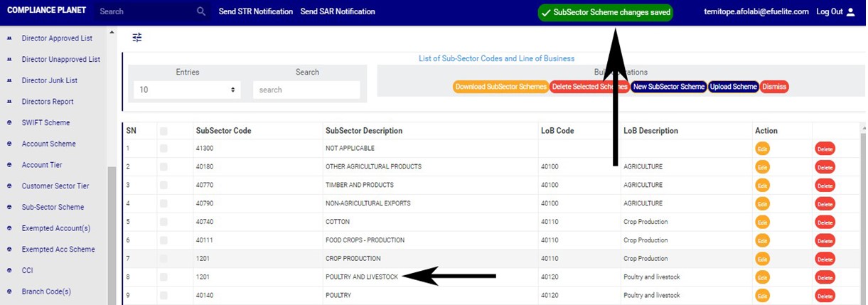Open Customer Sector Tier menu item

pyautogui.click(x=55, y=186)
